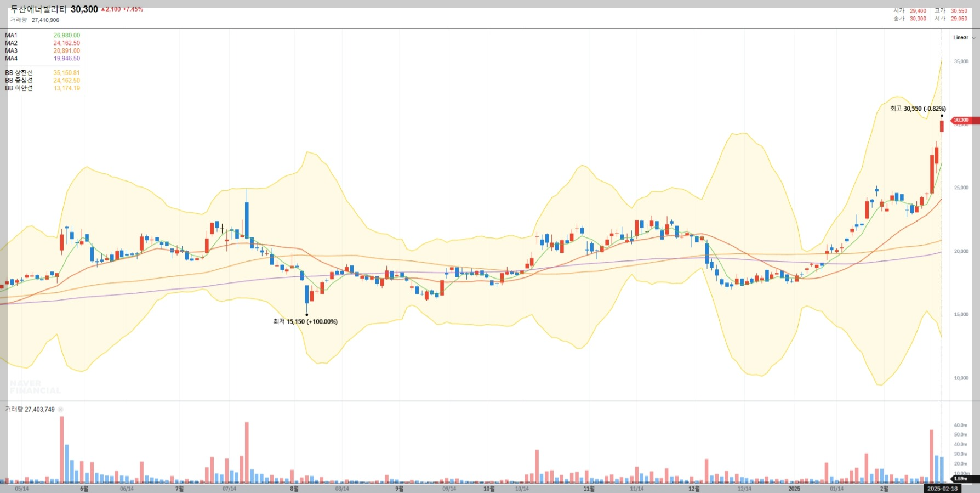Click the MA3 indicator label
Screen dimensions: 980x493
click(12, 51)
